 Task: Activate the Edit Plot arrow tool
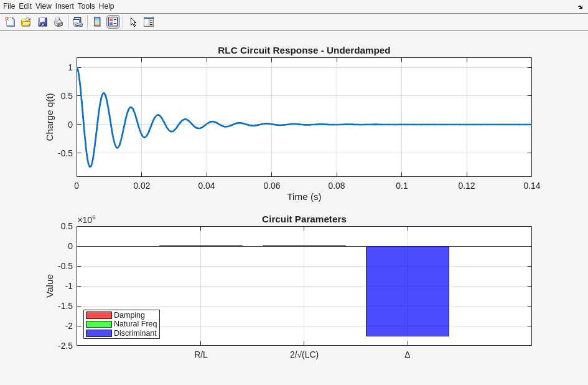133,22
